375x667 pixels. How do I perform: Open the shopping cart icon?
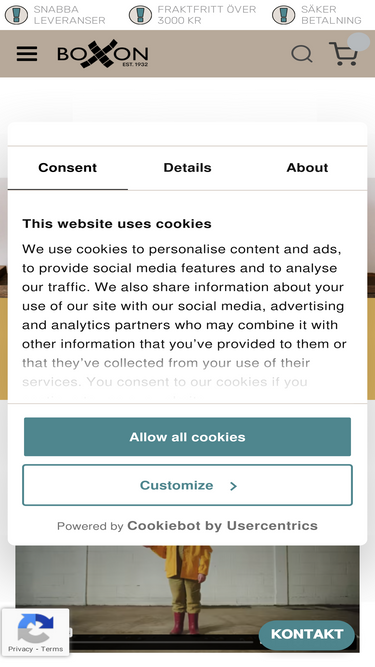344,54
